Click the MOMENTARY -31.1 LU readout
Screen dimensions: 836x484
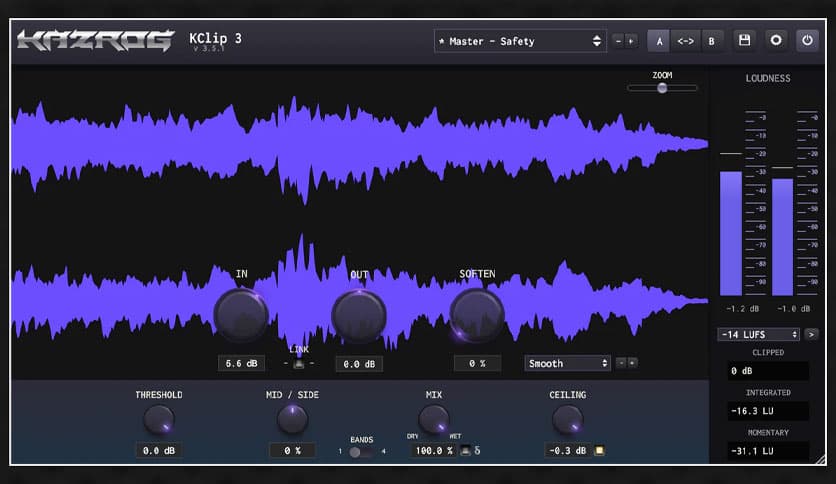tap(768, 451)
